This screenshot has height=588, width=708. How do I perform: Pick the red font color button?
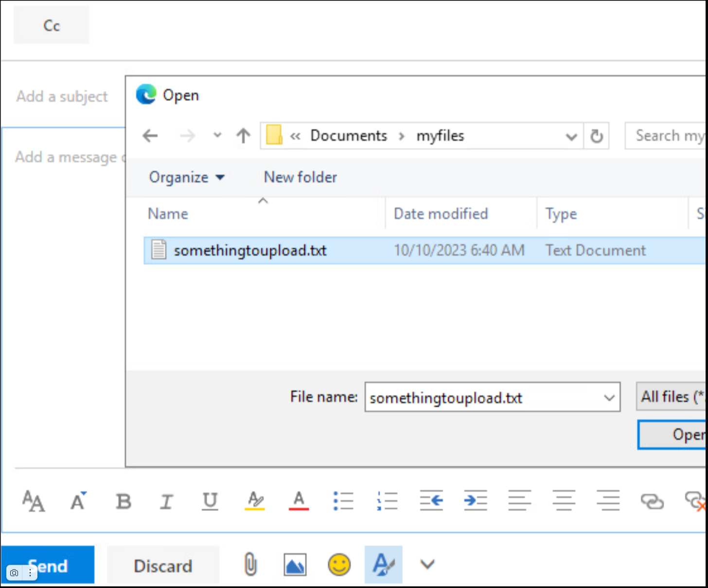tap(299, 501)
